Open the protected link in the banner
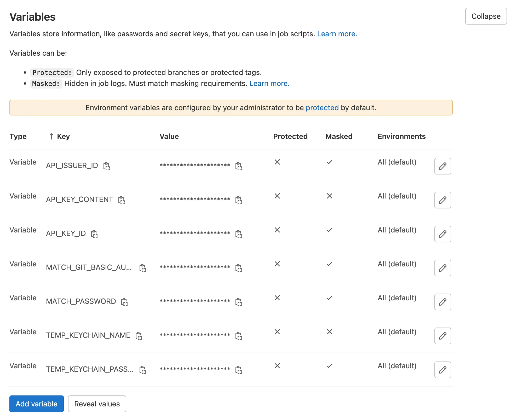This screenshot has width=517, height=420. coord(322,107)
